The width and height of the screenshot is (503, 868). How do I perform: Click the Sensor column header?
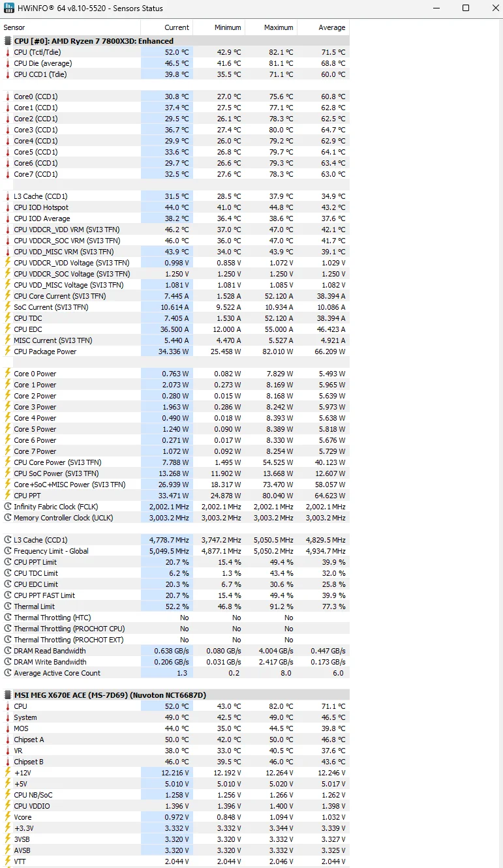[x=70, y=27]
